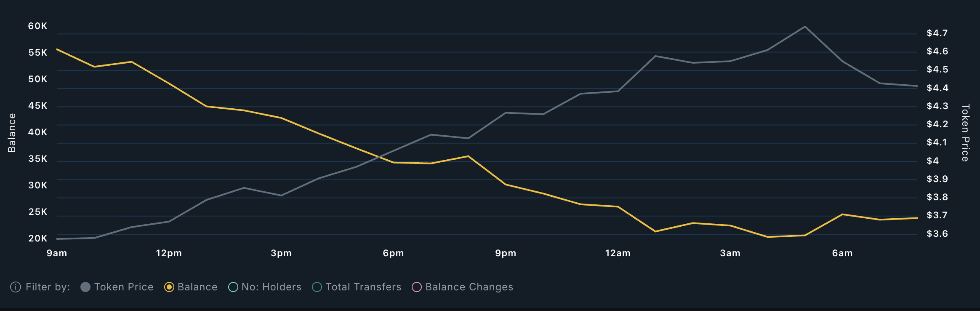The image size is (980, 311).
Task: Select the 12am time axis label
Action: [618, 253]
